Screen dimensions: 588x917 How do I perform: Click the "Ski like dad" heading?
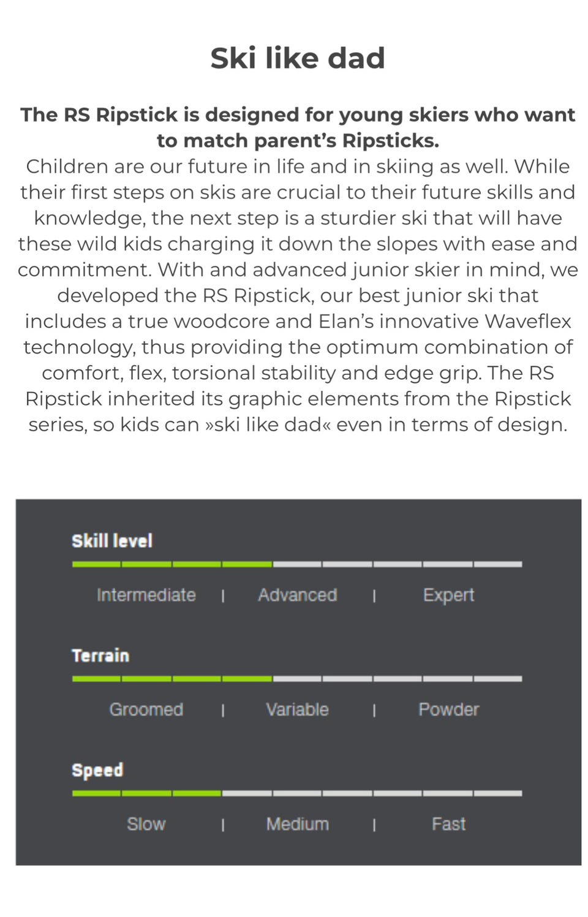[x=297, y=58]
